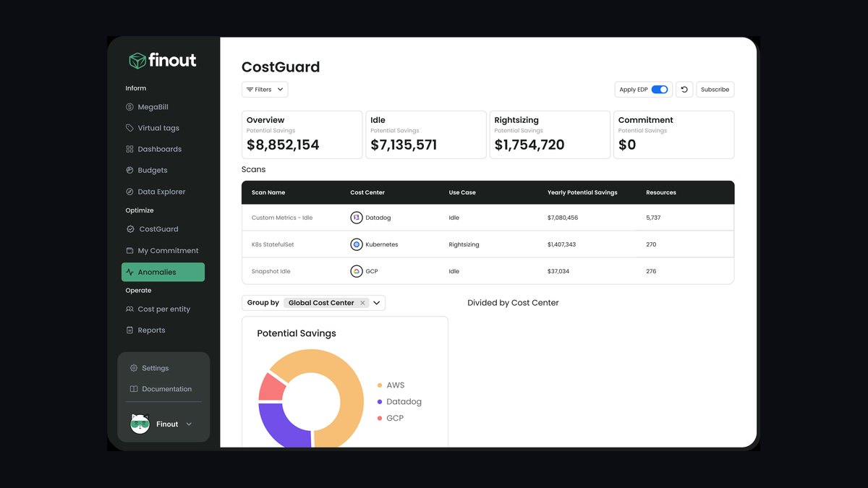Viewport: 868px width, 488px height.
Task: Click the purple Datadog donut segment
Action: (x=278, y=428)
